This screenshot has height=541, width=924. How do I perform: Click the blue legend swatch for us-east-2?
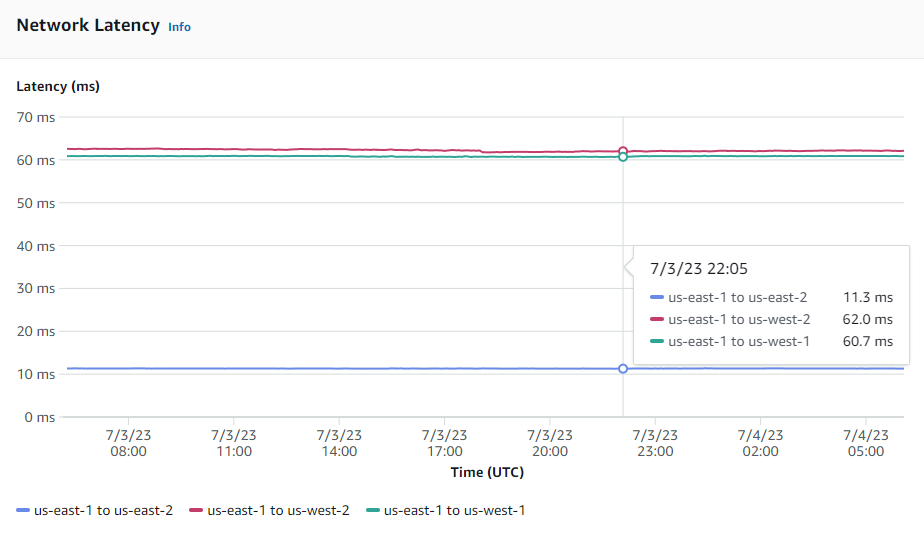pyautogui.click(x=23, y=510)
